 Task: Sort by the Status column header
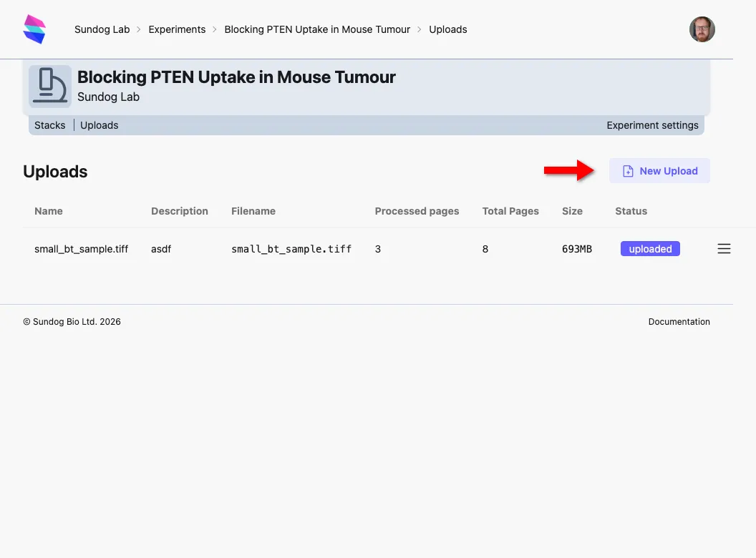tap(631, 211)
